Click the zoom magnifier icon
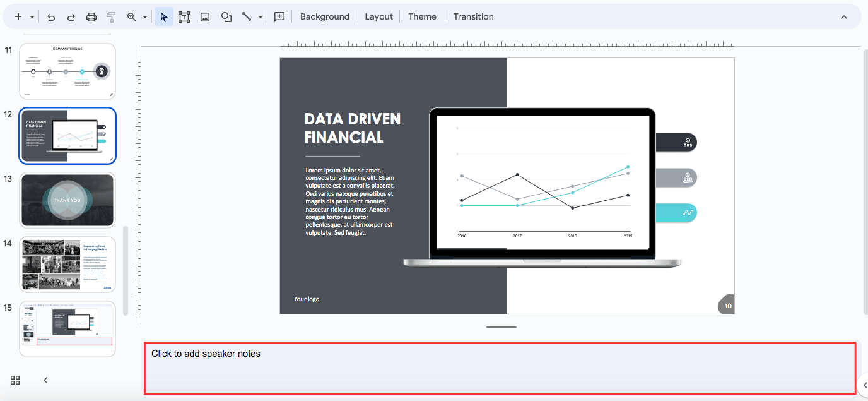 click(x=131, y=16)
